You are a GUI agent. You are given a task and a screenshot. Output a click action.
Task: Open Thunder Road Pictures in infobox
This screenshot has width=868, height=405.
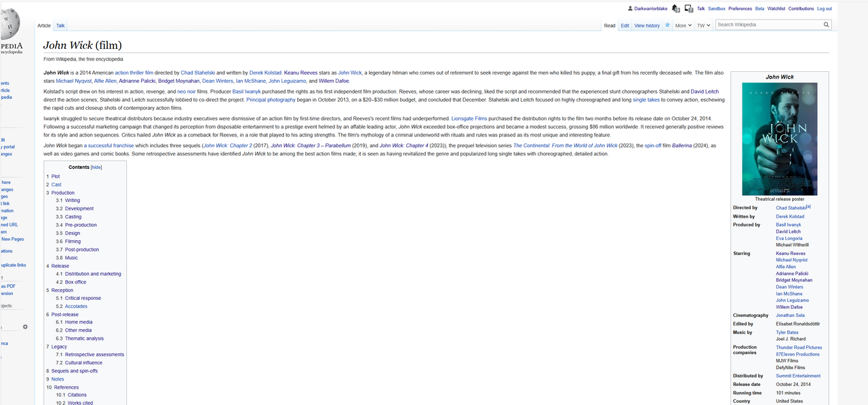(x=799, y=347)
